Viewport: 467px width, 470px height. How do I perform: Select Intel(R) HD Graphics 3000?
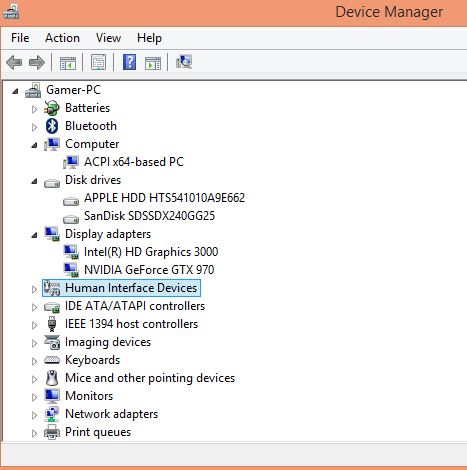151,252
